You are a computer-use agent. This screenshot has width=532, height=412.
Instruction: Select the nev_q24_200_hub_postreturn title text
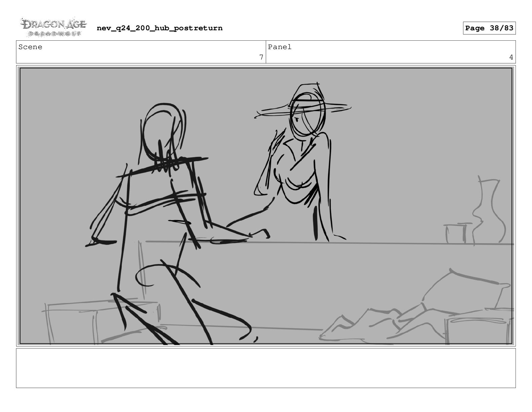[x=160, y=28]
